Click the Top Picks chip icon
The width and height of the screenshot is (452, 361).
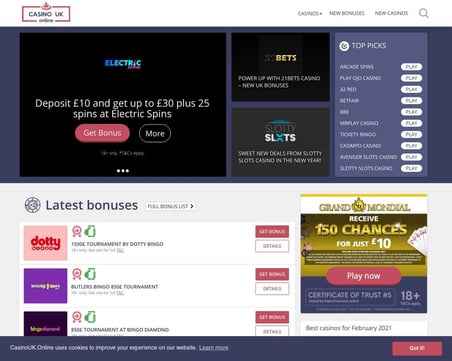click(344, 46)
